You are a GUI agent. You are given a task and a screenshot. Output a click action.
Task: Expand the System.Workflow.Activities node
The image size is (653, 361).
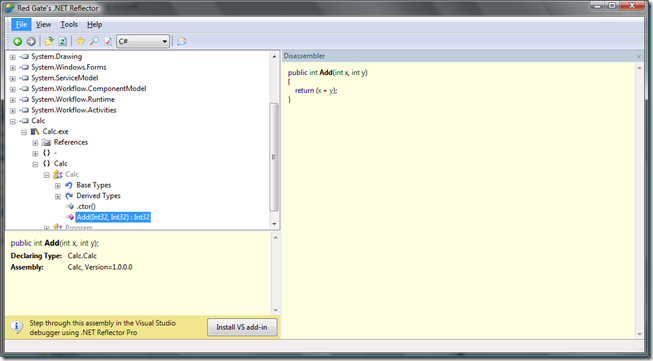point(13,110)
